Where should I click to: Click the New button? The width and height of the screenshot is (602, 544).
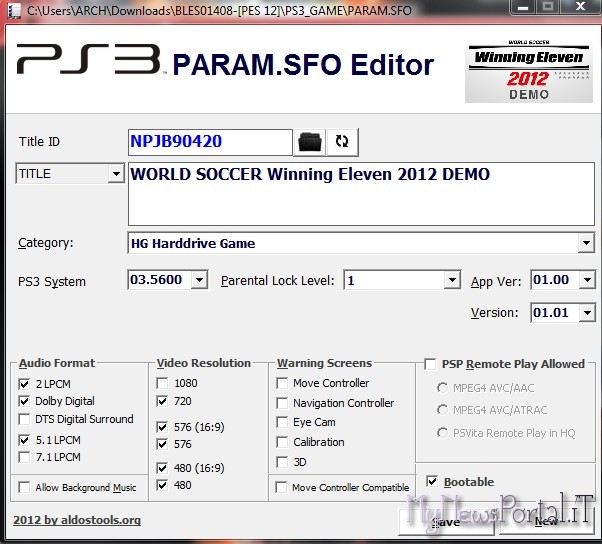[547, 521]
